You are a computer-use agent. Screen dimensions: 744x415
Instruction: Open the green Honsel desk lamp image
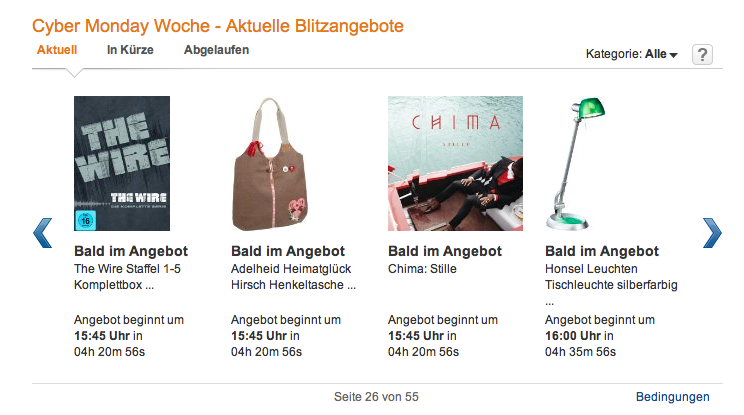pyautogui.click(x=576, y=164)
